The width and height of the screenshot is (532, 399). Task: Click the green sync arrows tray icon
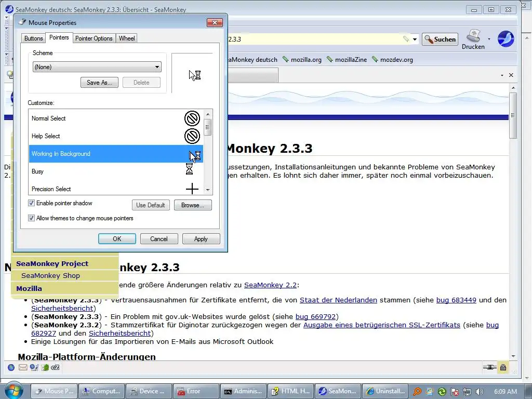click(x=442, y=392)
